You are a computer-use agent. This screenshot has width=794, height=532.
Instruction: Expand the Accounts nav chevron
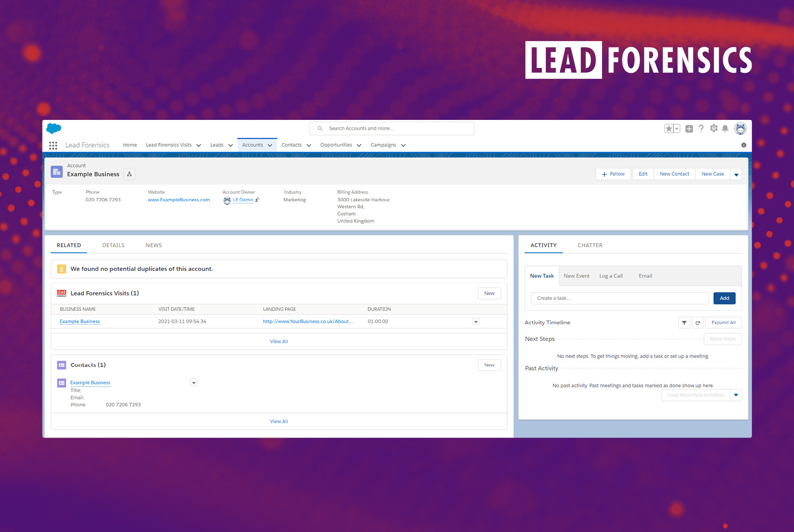[270, 145]
